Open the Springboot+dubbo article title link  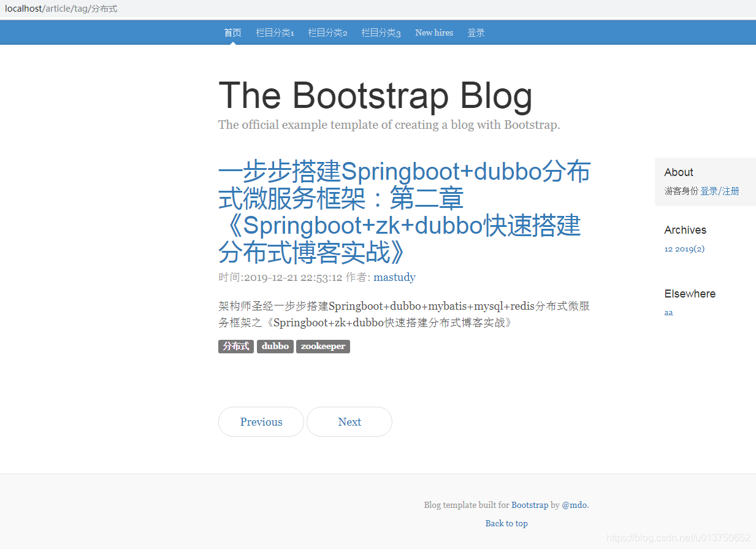404,212
